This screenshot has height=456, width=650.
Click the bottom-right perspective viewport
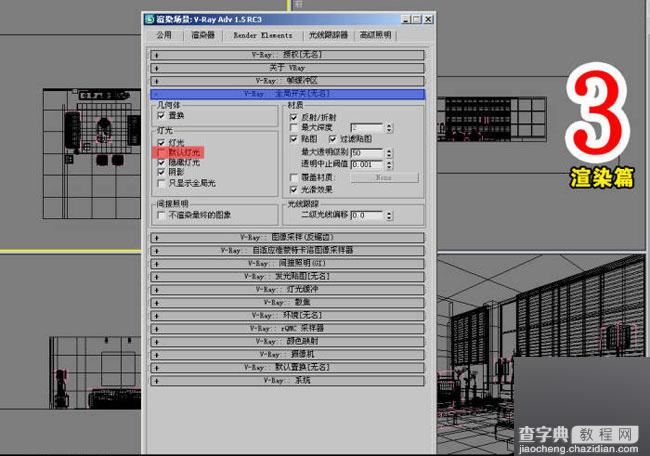(x=541, y=352)
